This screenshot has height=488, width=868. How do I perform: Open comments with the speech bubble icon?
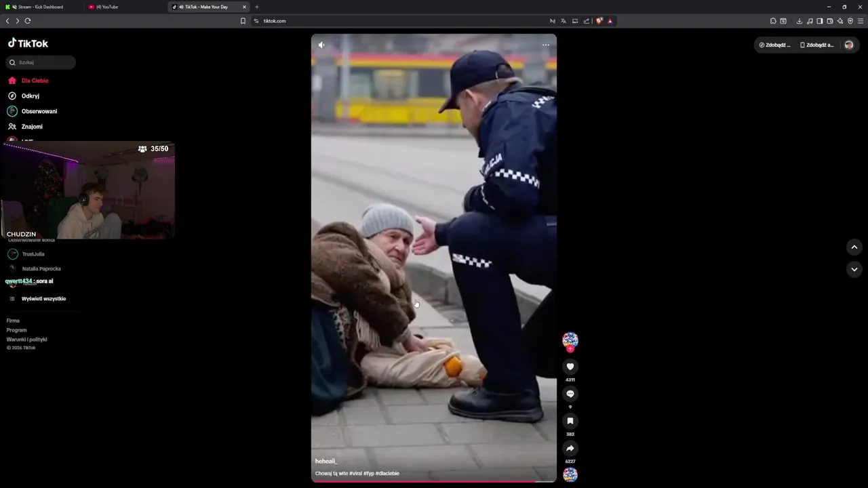(570, 394)
